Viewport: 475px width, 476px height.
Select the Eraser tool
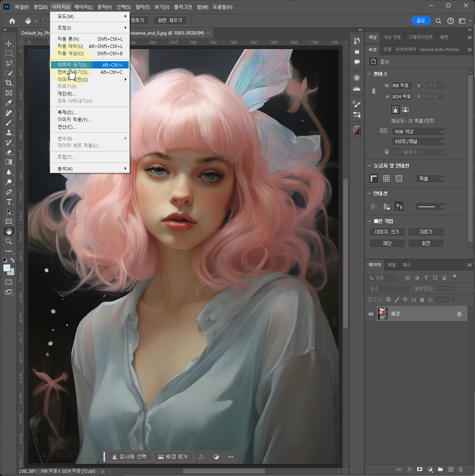9,152
